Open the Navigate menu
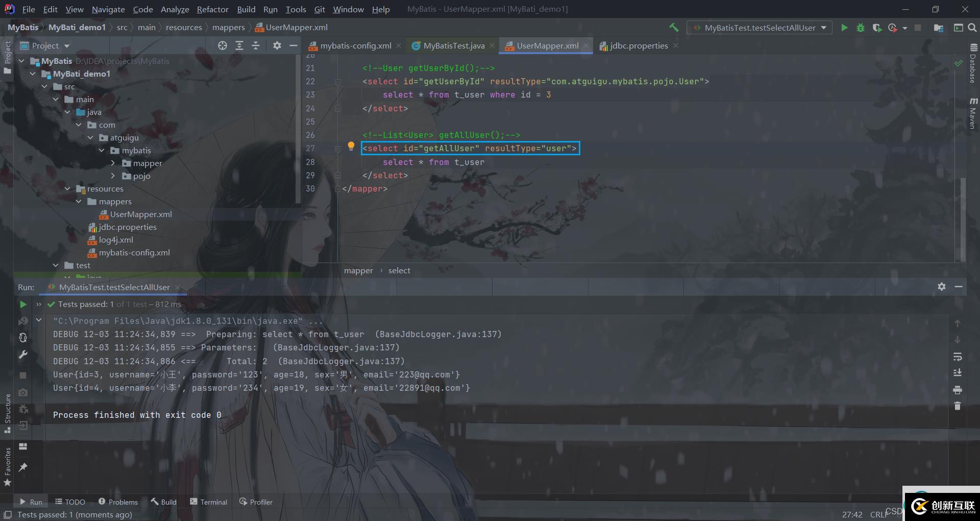 [108, 9]
